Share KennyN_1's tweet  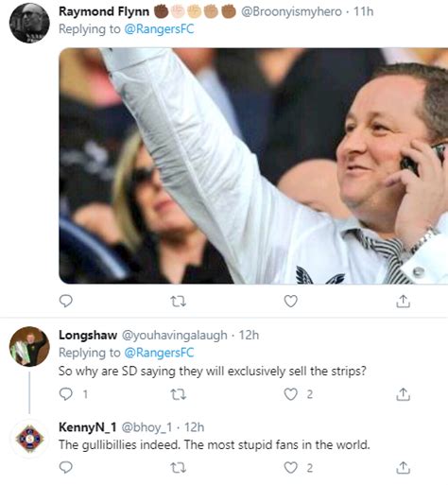coord(403,467)
